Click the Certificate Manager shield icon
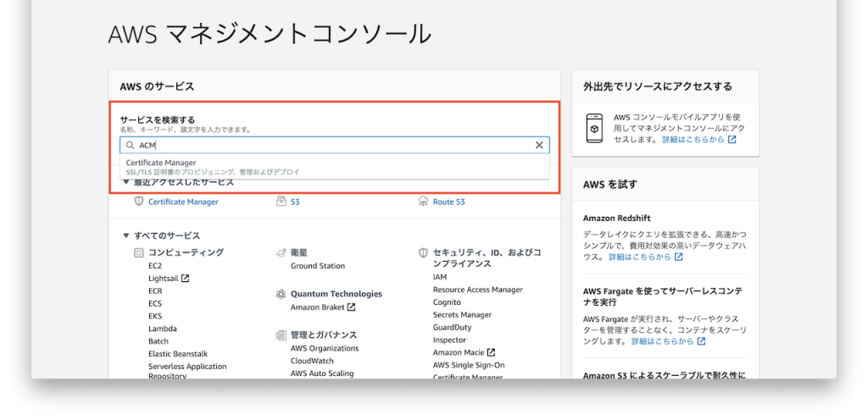This screenshot has height=420, width=868. click(139, 202)
